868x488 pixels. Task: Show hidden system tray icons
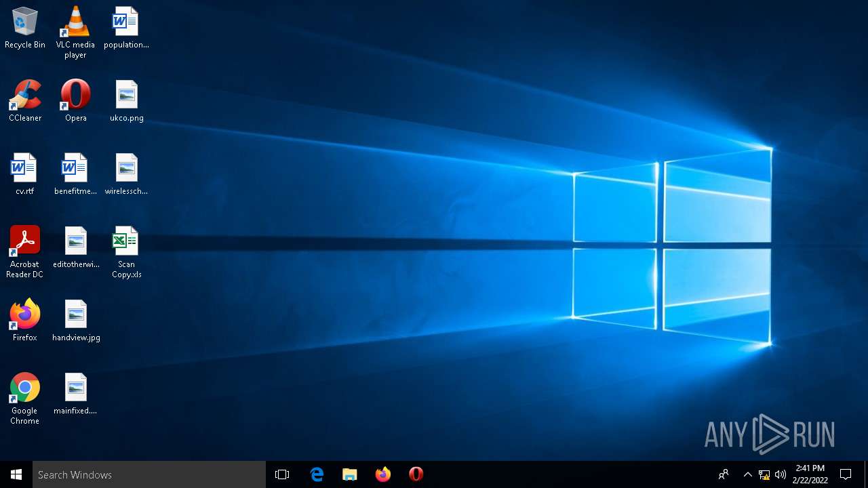coord(747,474)
